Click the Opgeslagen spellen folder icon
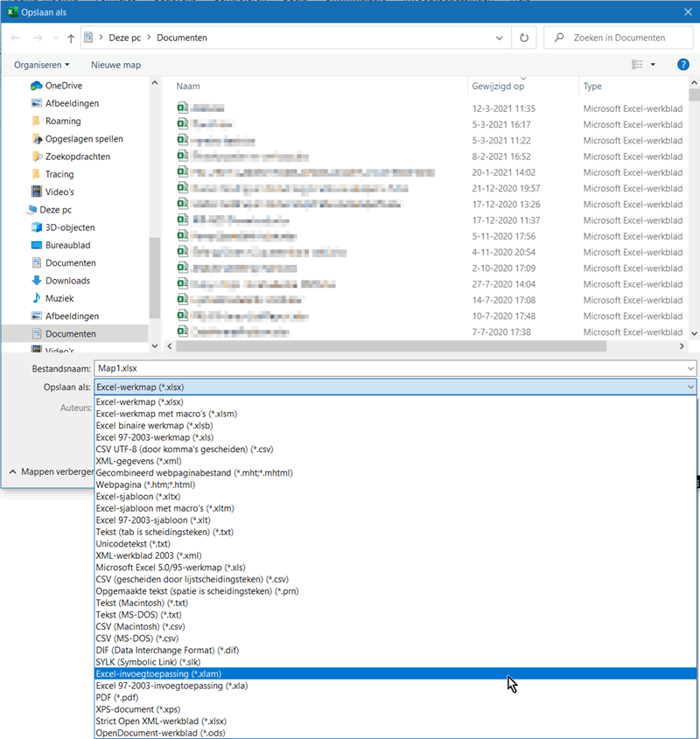Image resolution: width=700 pixels, height=739 pixels. 37,139
